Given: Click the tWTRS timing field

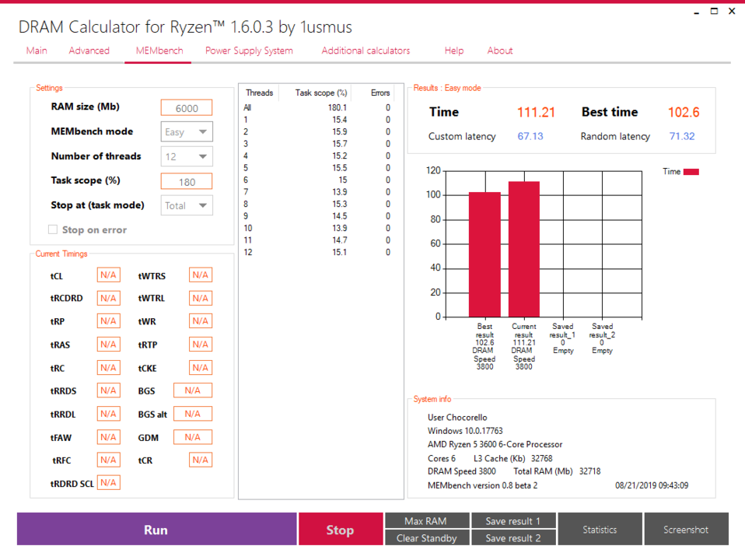Looking at the screenshot, I should coord(201,275).
